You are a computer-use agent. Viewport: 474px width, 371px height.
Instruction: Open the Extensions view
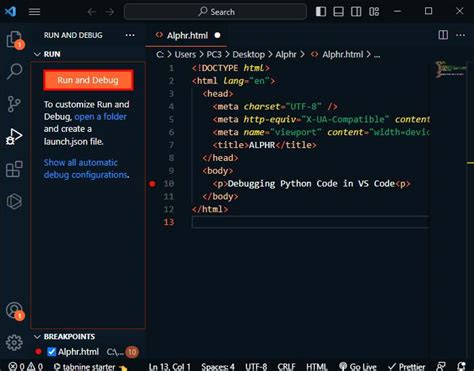tap(14, 169)
